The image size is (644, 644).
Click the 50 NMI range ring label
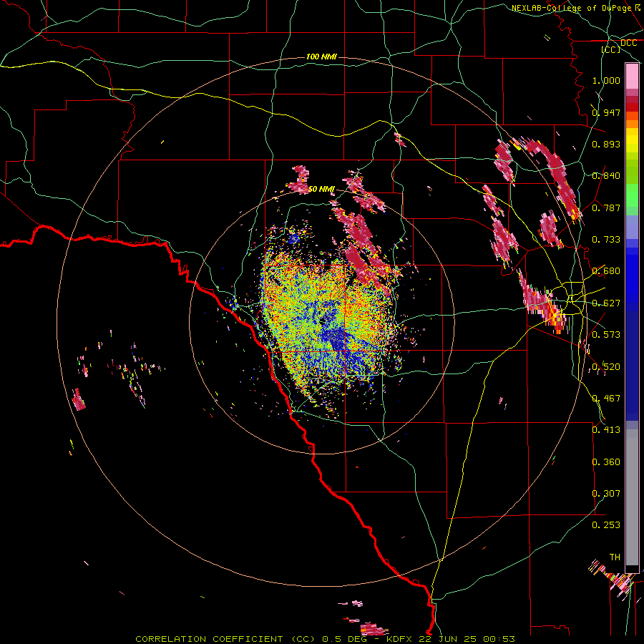pos(321,189)
